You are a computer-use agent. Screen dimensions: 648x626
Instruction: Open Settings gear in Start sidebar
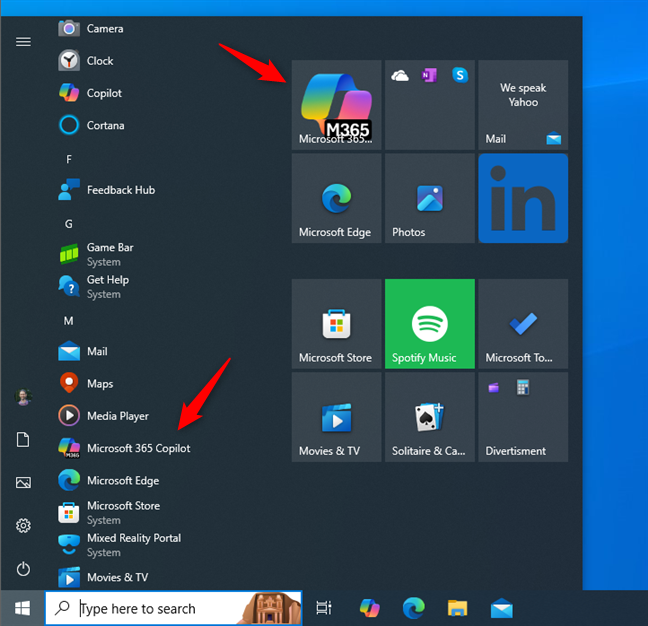pos(23,526)
